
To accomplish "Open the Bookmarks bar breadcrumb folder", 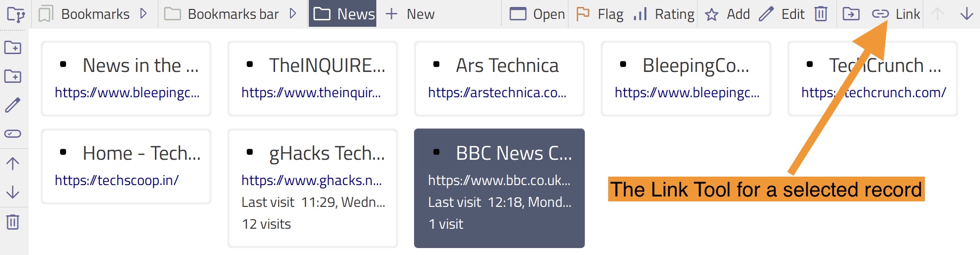I will [x=221, y=14].
